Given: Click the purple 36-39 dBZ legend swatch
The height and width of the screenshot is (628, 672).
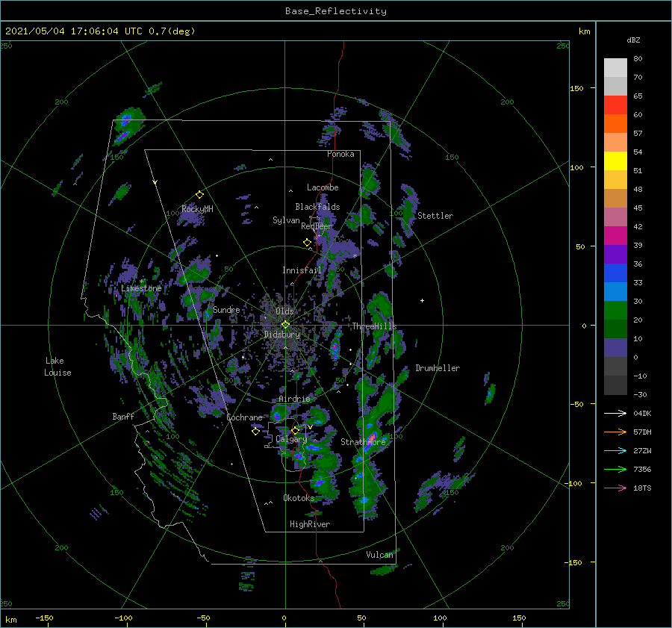Looking at the screenshot, I should click(x=615, y=254).
